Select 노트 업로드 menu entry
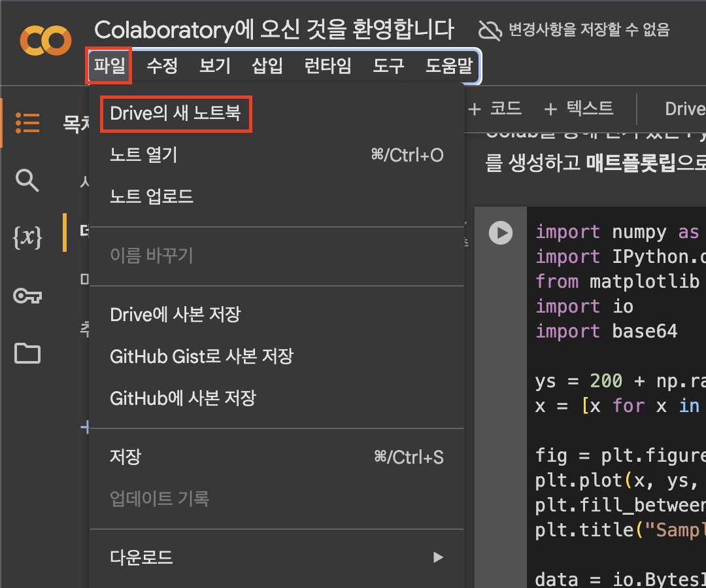706x588 pixels. pos(277,196)
